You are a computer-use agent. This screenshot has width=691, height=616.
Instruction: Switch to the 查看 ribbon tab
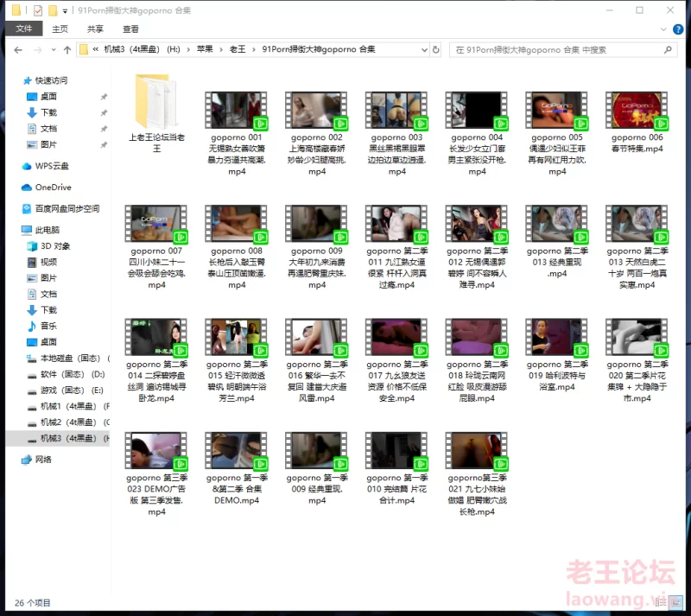pos(130,29)
